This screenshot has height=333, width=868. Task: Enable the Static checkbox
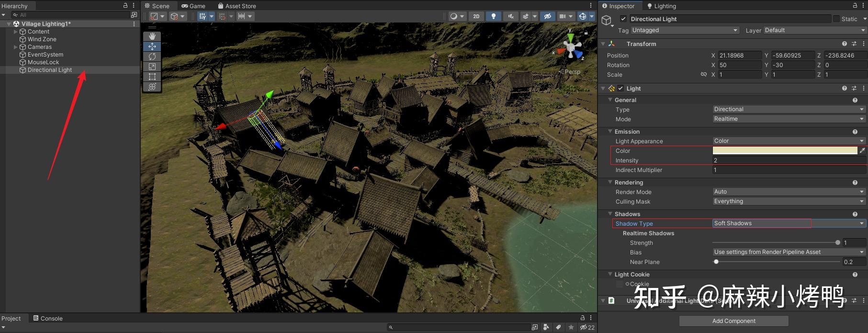(x=836, y=19)
